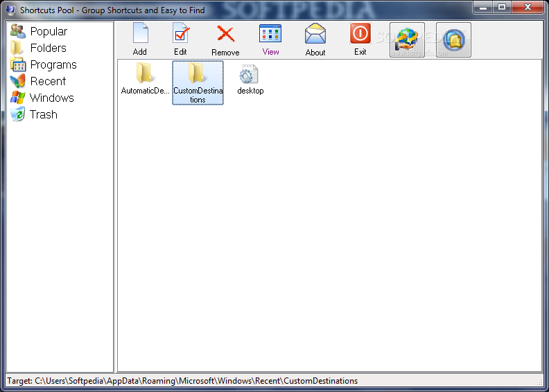Click the "AutomaticDe..." file name
Screen dimensions: 549x392
pyautogui.click(x=145, y=91)
